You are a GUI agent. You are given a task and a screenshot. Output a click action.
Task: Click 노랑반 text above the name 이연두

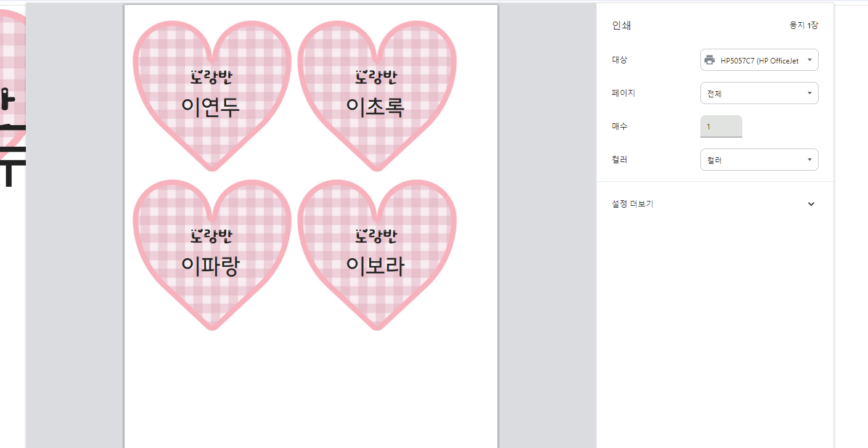[x=211, y=77]
